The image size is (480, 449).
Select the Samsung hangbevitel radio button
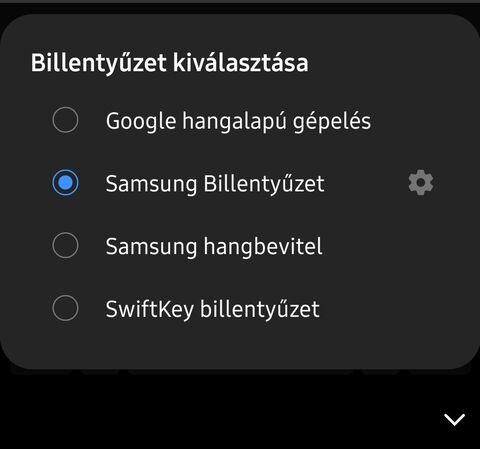click(x=65, y=245)
